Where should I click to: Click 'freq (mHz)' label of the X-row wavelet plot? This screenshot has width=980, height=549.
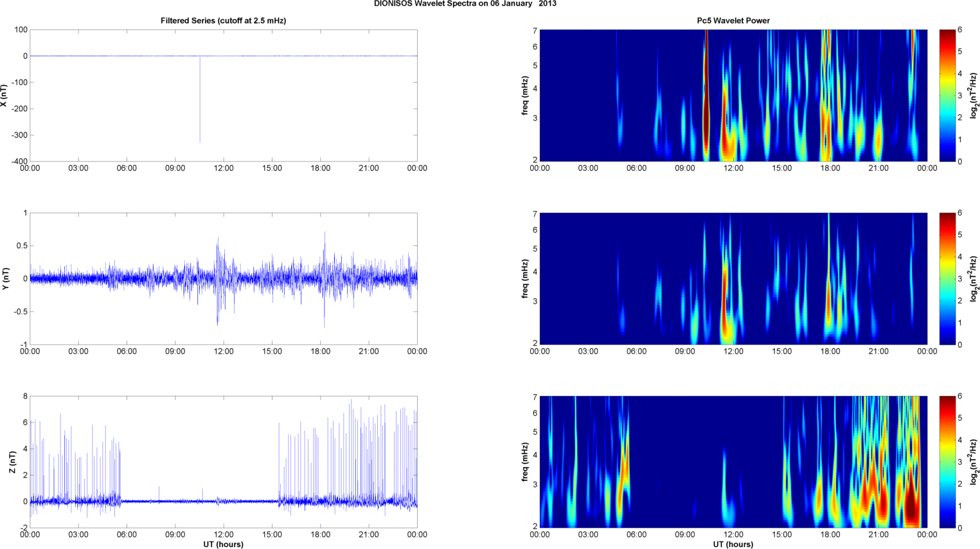coord(525,96)
